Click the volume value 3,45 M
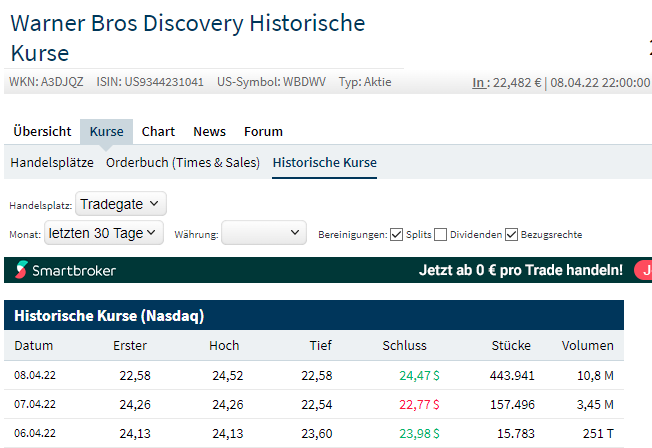 click(x=595, y=405)
